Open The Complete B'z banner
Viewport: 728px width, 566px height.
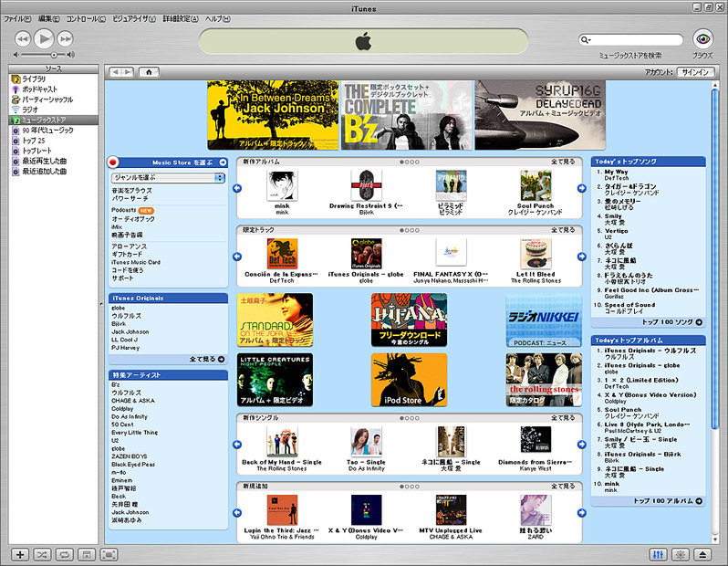point(407,115)
